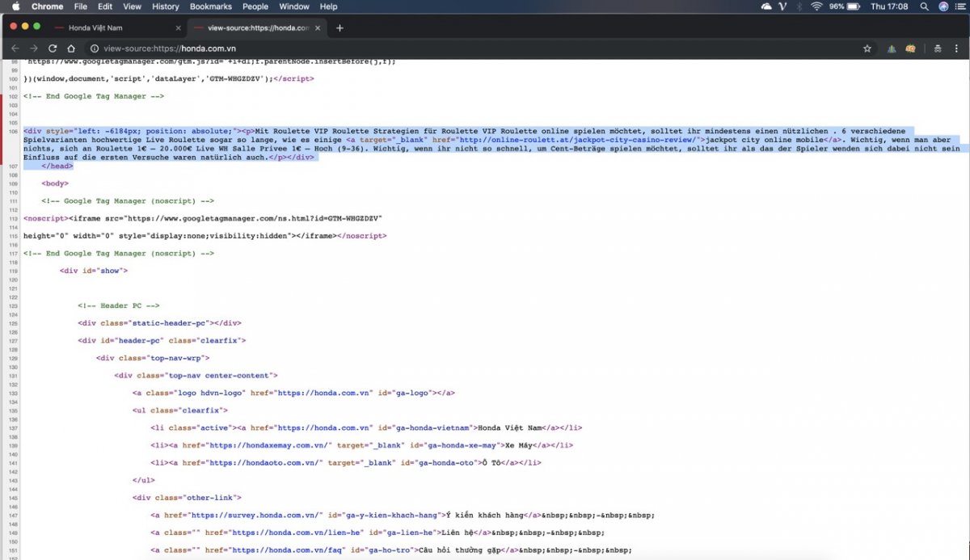The width and height of the screenshot is (970, 560).
Task: Open the Edit menu
Action: [105, 6]
